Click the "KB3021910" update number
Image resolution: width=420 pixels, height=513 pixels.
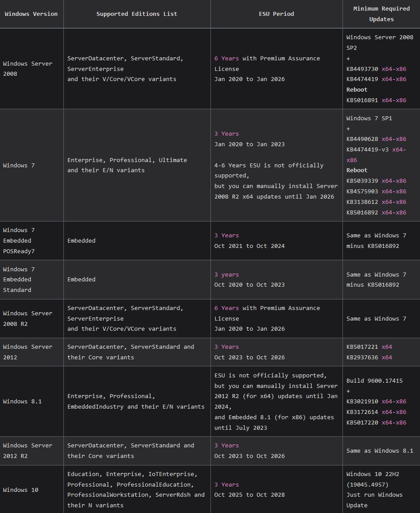(362, 402)
